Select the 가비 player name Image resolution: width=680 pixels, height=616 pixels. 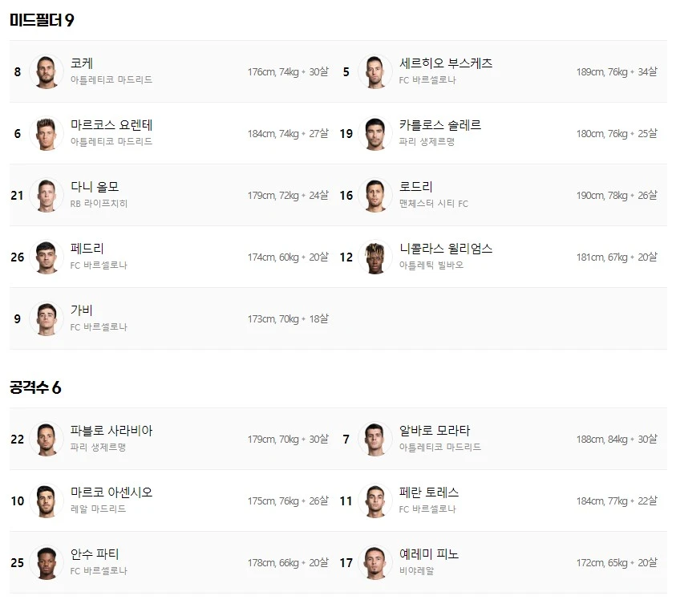pos(82,310)
